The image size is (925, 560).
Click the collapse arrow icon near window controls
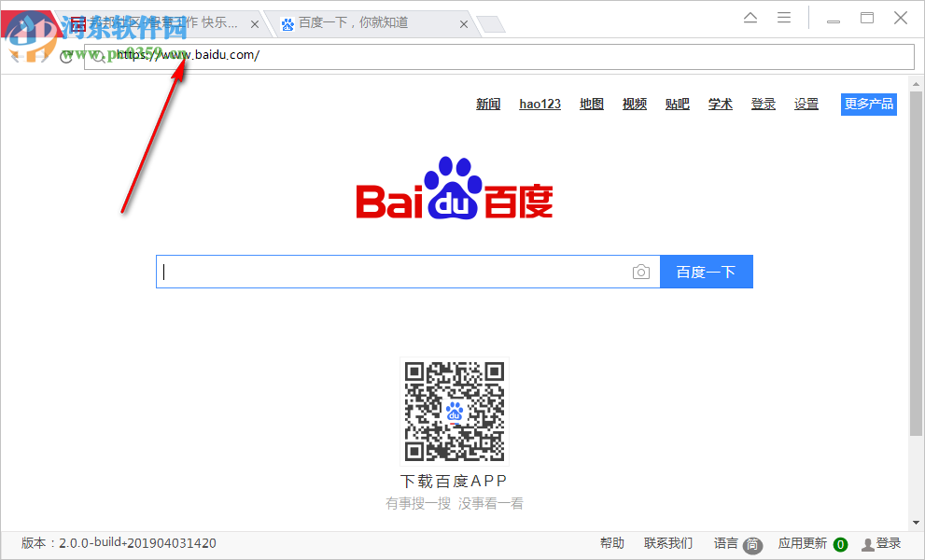pos(750,17)
